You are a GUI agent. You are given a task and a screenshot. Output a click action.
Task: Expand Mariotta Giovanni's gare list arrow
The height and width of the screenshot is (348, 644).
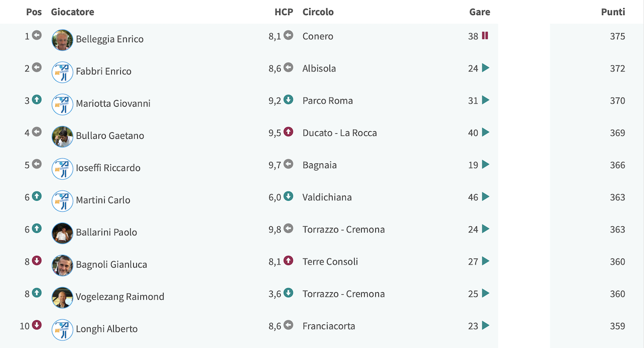click(x=486, y=100)
